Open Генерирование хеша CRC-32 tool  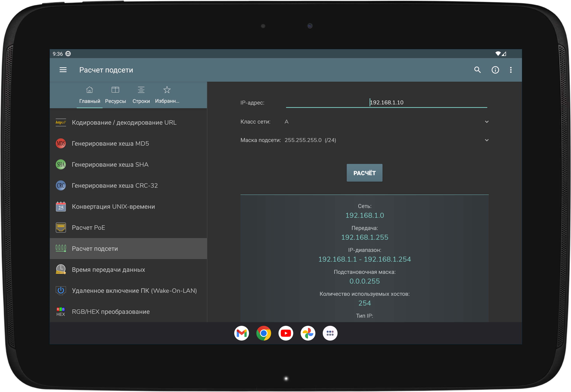(x=128, y=185)
